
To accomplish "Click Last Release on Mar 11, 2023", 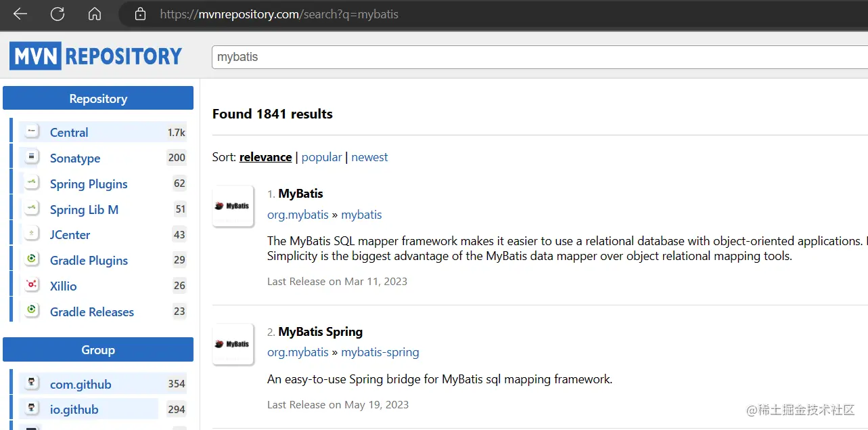I will pos(337,281).
